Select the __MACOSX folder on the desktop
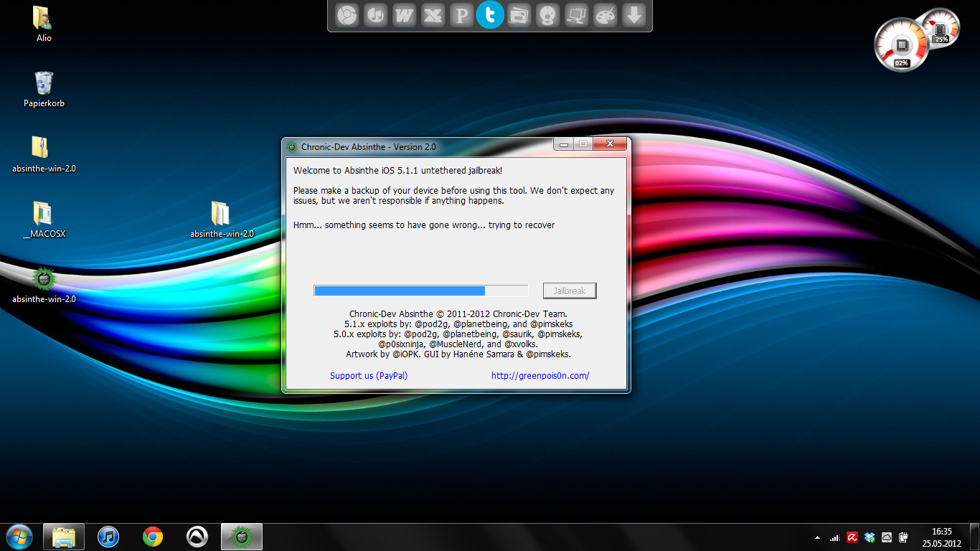This screenshot has width=980, height=551. coord(44,220)
